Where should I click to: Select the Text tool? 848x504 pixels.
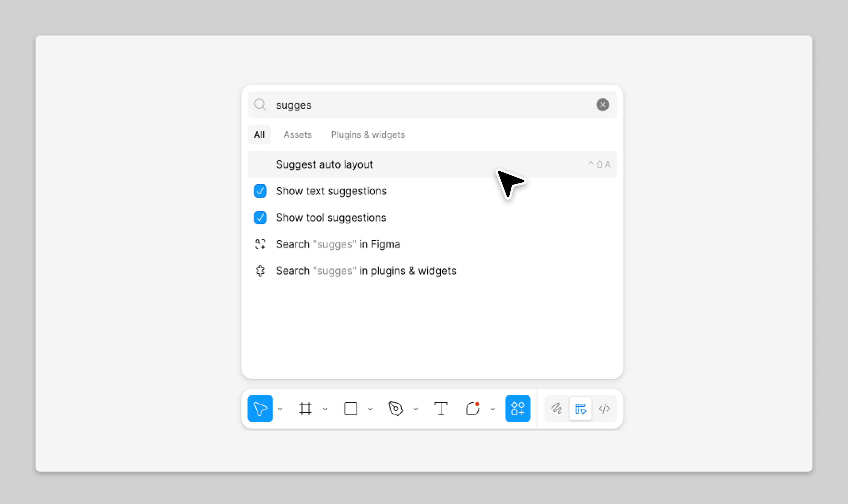(441, 409)
